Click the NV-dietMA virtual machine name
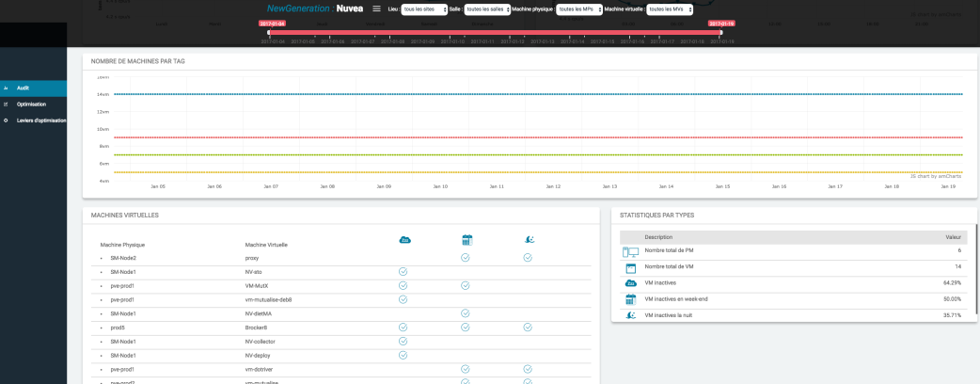 (259, 313)
